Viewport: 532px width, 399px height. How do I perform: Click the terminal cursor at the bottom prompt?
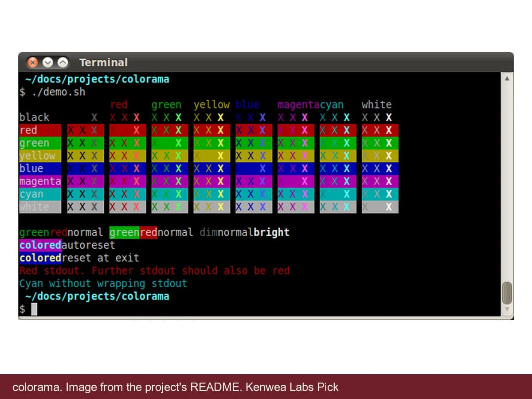[x=34, y=309]
